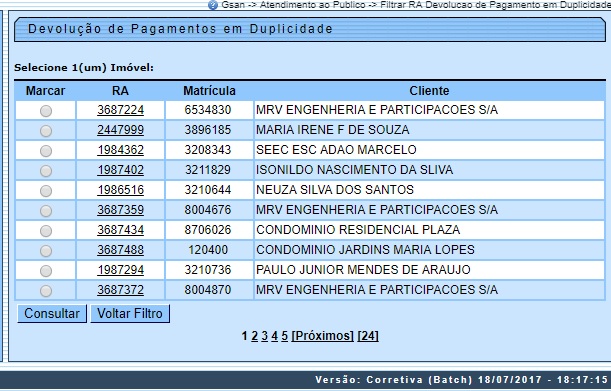Choose the radio for Condominio Jardins Maria Lopes
The width and height of the screenshot is (611, 391).
tap(46, 251)
